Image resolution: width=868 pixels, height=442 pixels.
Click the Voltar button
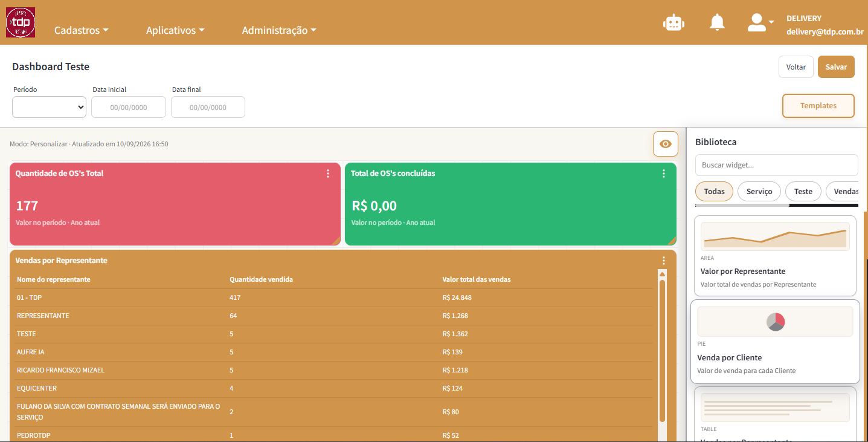tap(796, 67)
